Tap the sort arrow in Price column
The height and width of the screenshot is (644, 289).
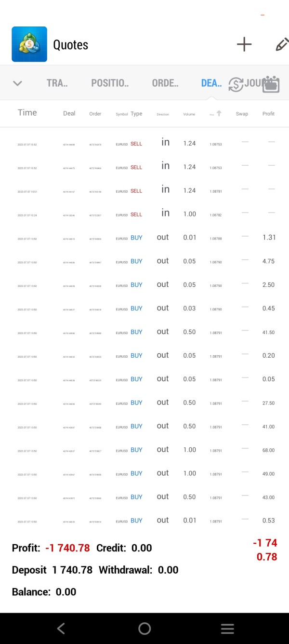[219, 113]
